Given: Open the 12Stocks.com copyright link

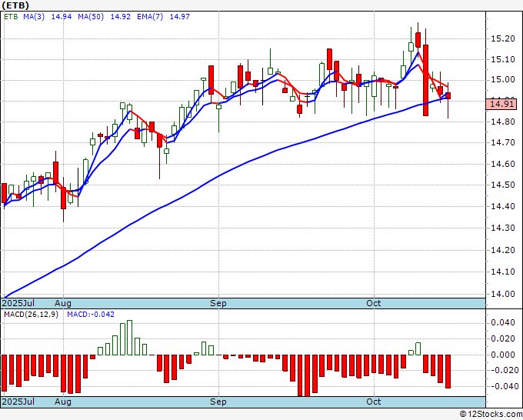Looking at the screenshot, I should [x=491, y=415].
